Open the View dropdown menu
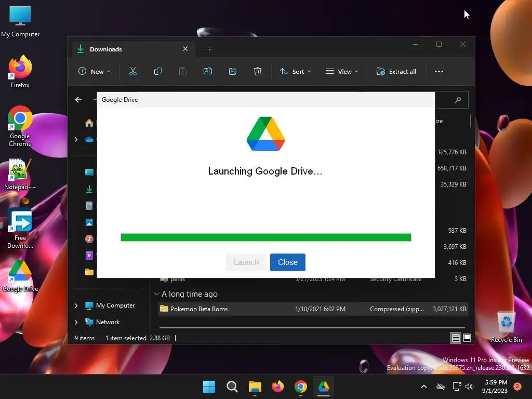 (x=342, y=72)
